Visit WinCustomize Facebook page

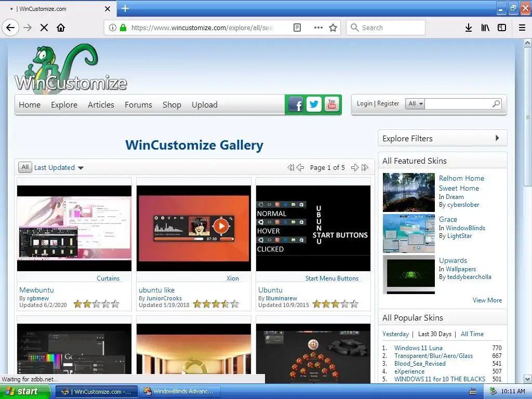(x=296, y=104)
